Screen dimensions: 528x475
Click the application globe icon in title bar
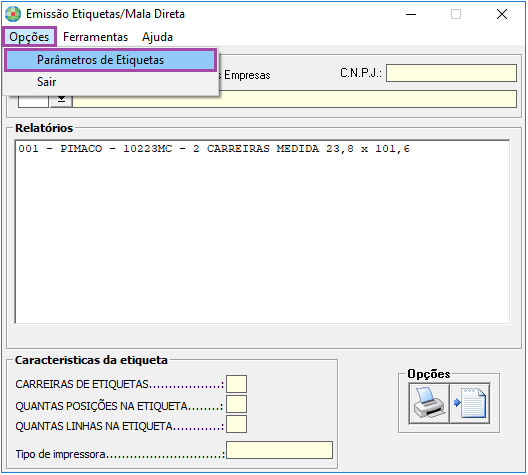(13, 14)
